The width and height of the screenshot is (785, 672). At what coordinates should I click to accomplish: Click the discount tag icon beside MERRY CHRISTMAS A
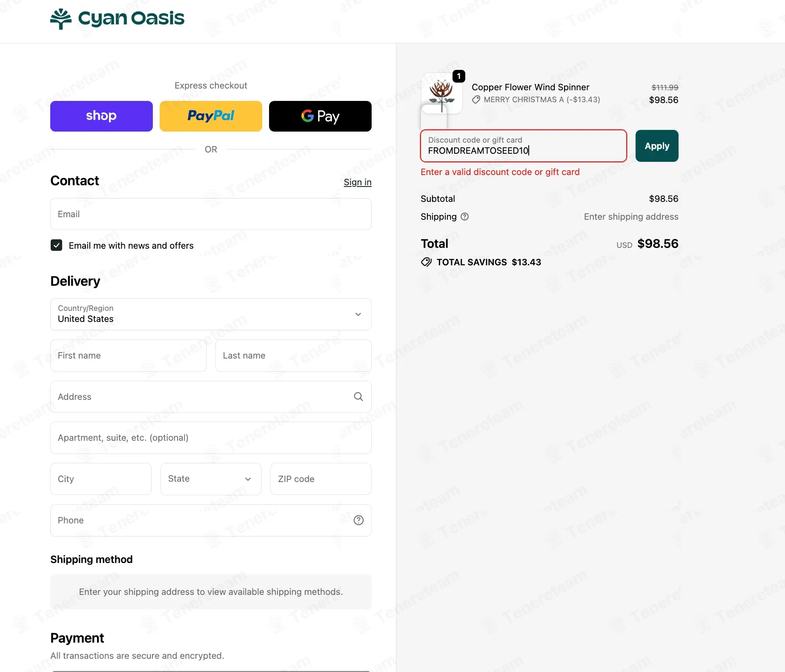tap(476, 100)
